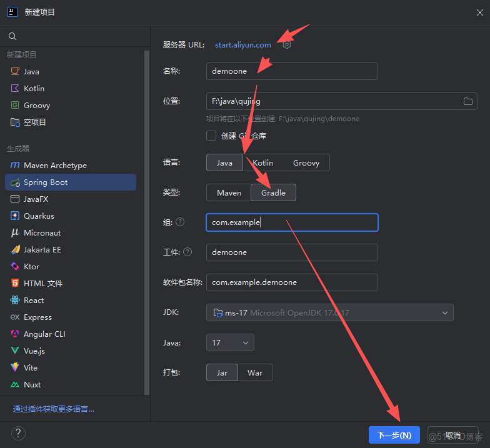
Task: Open server URL settings gear
Action: pos(287,45)
